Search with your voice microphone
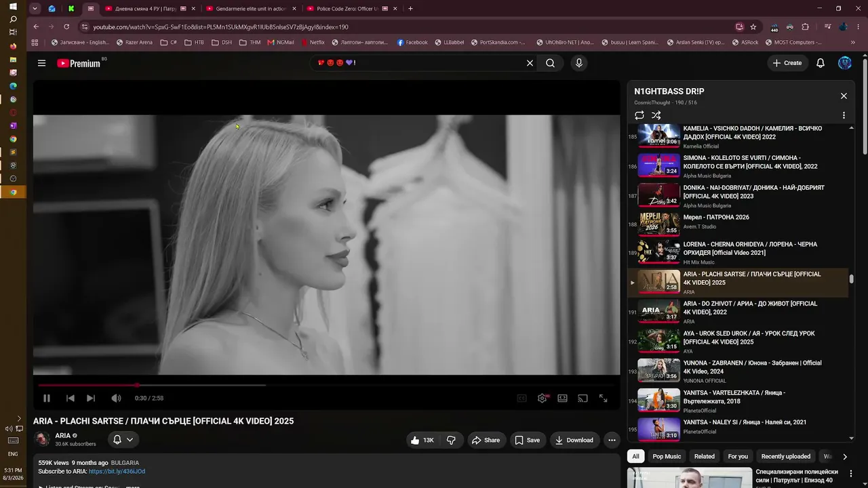 (x=578, y=63)
